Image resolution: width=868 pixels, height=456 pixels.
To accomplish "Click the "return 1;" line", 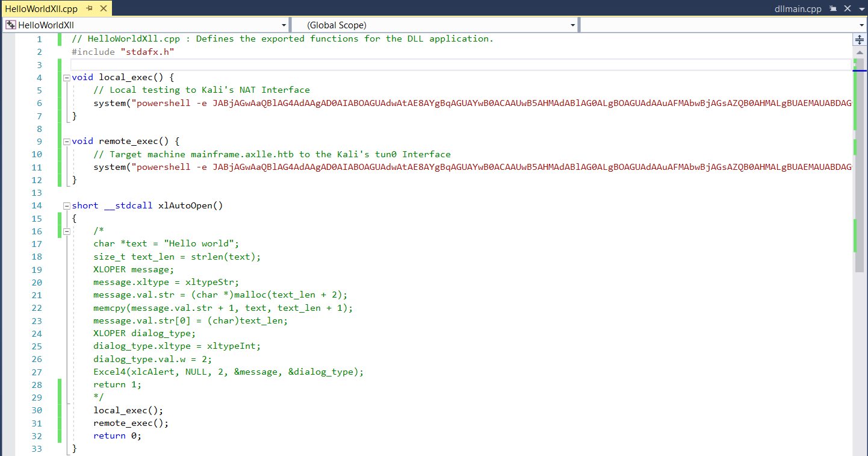I will (118, 384).
